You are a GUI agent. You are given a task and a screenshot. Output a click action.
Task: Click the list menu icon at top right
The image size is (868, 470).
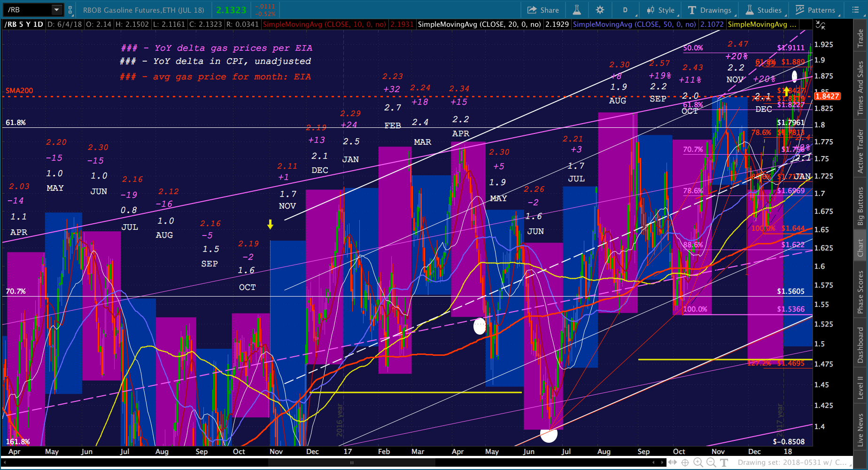click(855, 10)
